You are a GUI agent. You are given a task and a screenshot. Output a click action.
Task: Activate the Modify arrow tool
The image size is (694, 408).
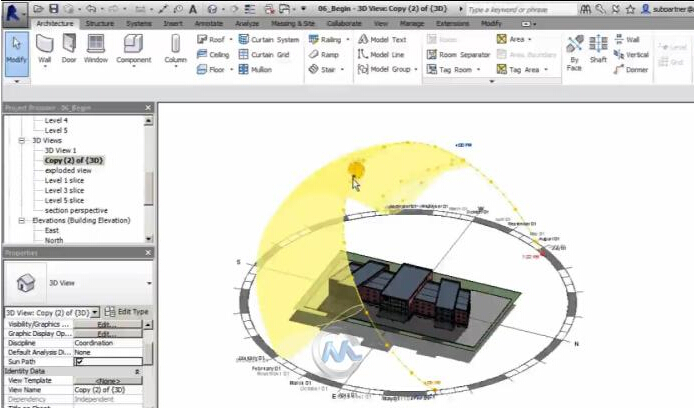(x=16, y=47)
